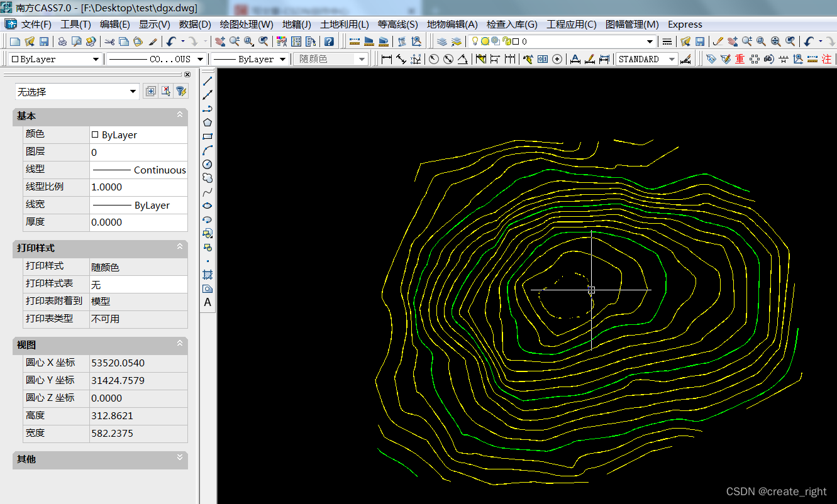Click the red 重 toolbar icon
The height and width of the screenshot is (504, 837).
point(740,59)
